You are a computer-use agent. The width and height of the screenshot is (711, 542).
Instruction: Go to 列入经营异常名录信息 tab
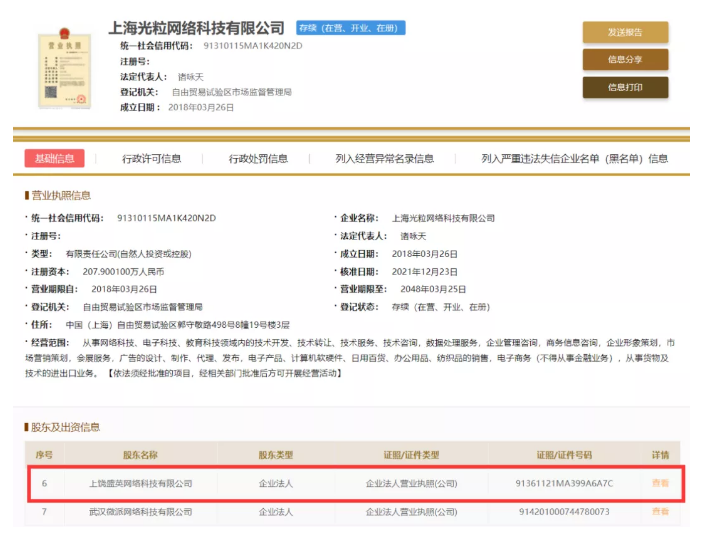click(385, 158)
